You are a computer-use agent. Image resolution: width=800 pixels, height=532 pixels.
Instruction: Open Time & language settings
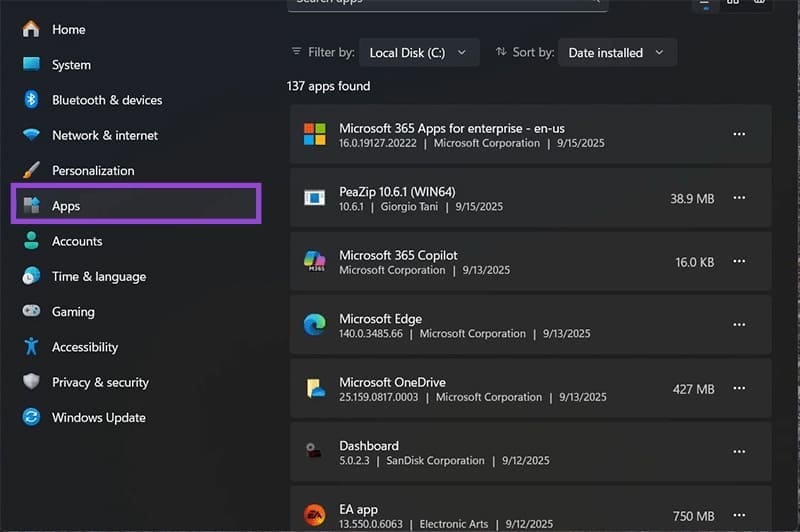99,276
